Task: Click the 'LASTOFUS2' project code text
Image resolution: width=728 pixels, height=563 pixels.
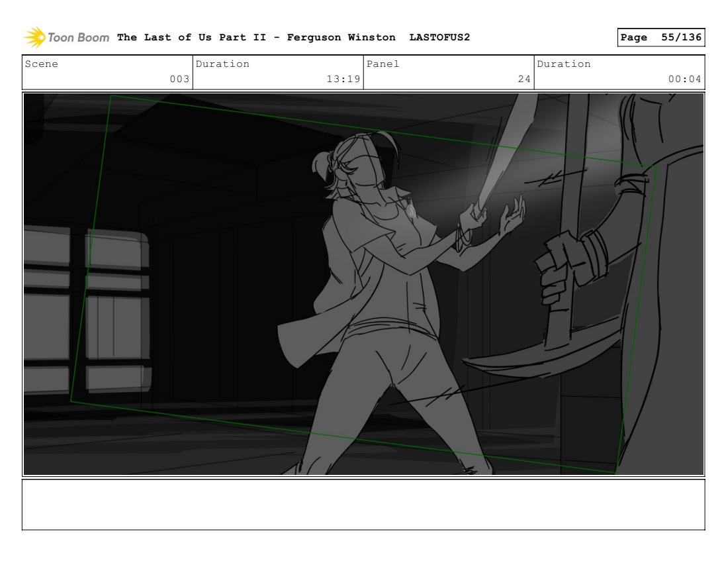Action: tap(439, 37)
